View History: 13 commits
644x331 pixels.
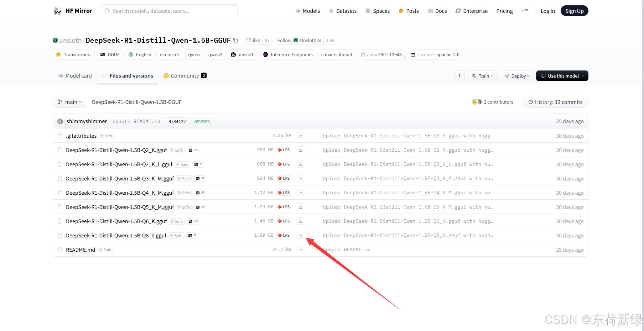(x=555, y=102)
